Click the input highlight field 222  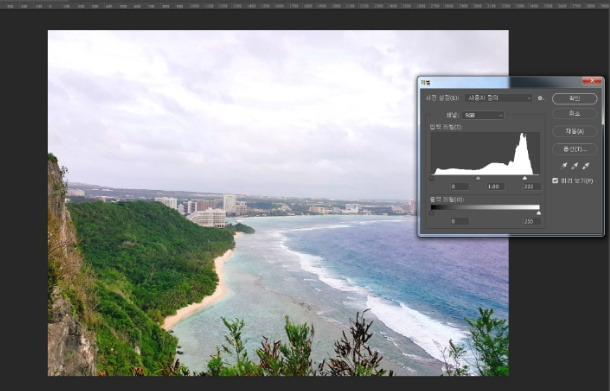tap(532, 187)
